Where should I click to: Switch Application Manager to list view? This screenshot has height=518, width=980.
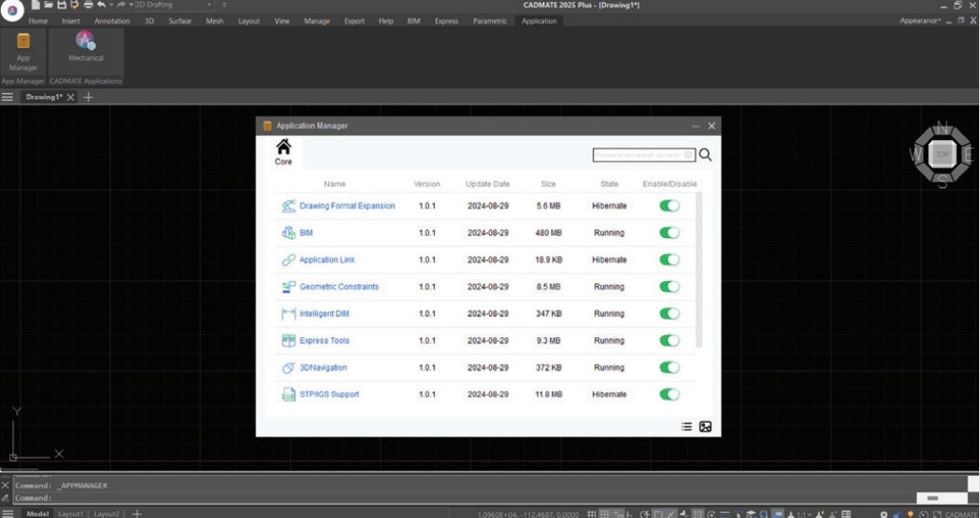pyautogui.click(x=686, y=427)
